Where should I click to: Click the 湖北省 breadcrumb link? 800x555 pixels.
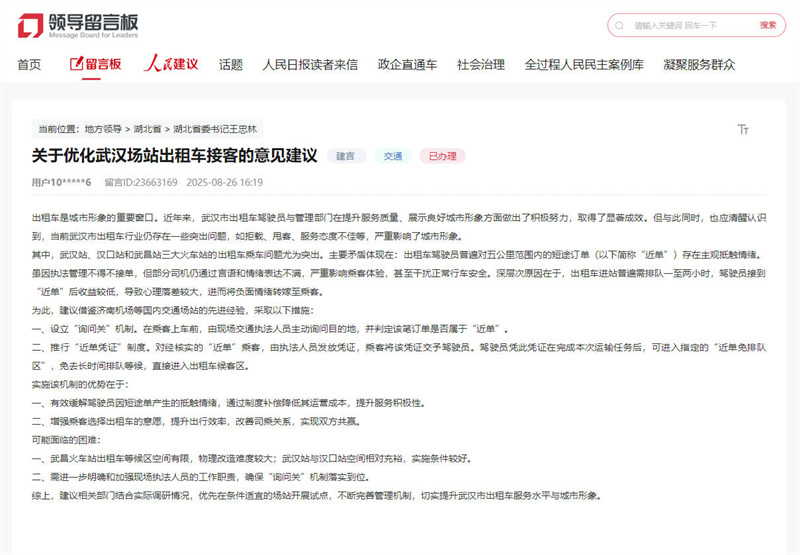point(147,129)
